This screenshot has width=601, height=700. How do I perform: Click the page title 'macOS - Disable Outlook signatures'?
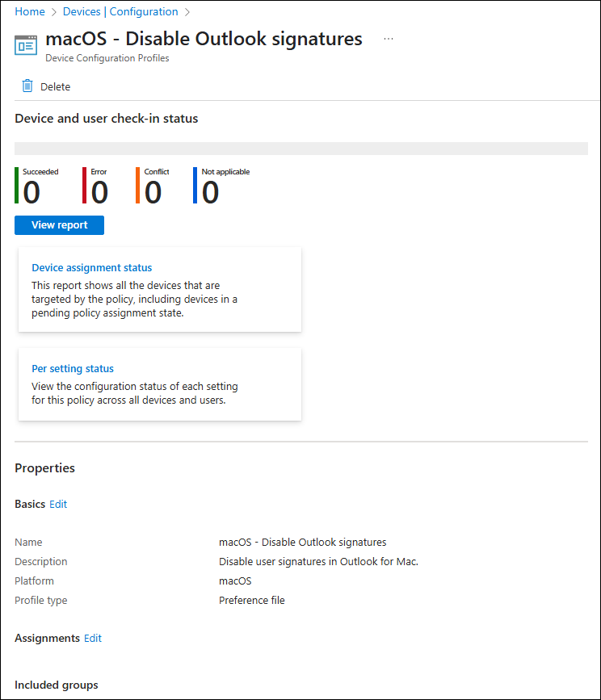(x=204, y=39)
